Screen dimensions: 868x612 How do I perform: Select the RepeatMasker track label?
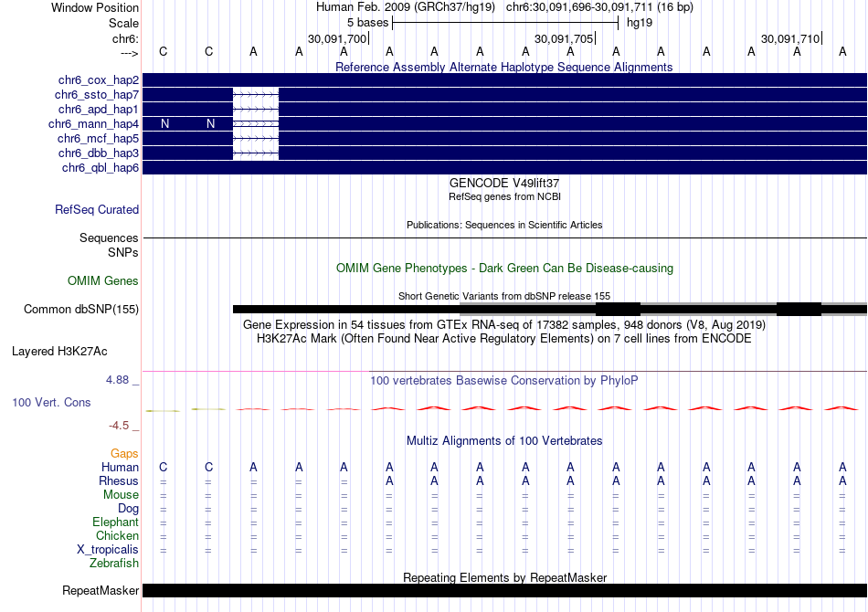[101, 590]
